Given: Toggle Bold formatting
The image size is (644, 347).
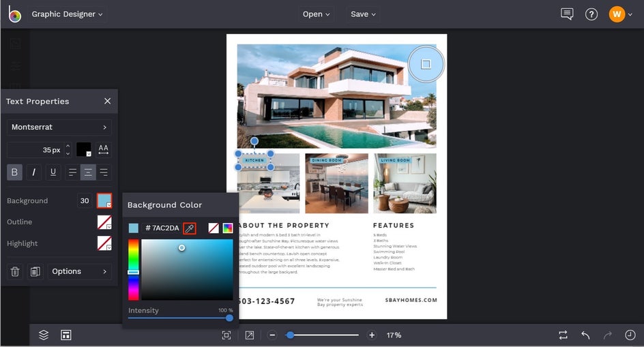Looking at the screenshot, I should [14, 172].
